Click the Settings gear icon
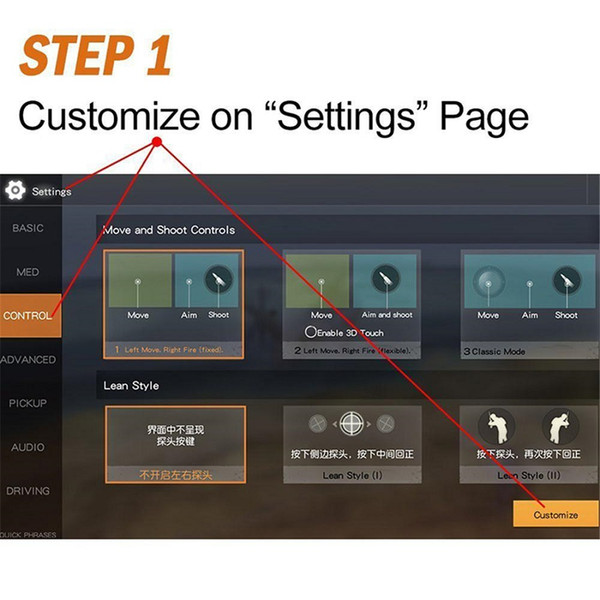Image resolution: width=600 pixels, height=600 pixels. pos(15,190)
